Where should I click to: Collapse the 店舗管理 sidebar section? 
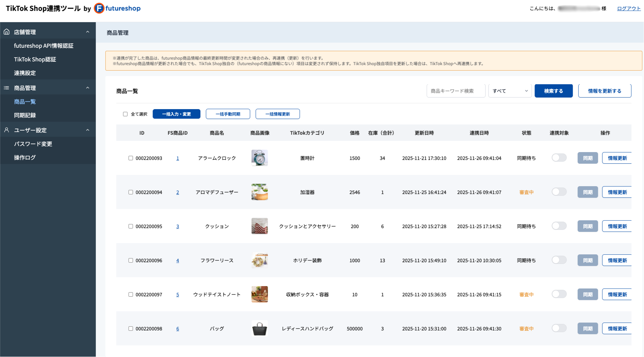[x=88, y=32]
